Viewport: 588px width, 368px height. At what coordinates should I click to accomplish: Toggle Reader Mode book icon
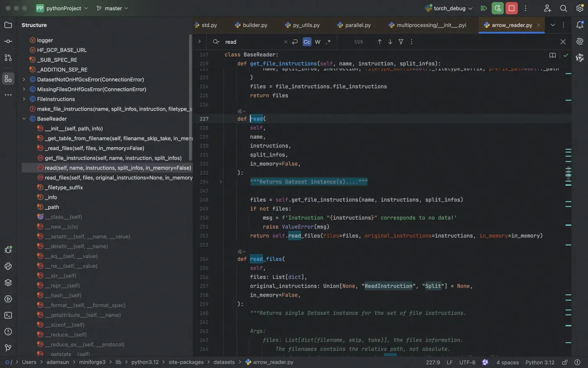pyautogui.click(x=553, y=55)
